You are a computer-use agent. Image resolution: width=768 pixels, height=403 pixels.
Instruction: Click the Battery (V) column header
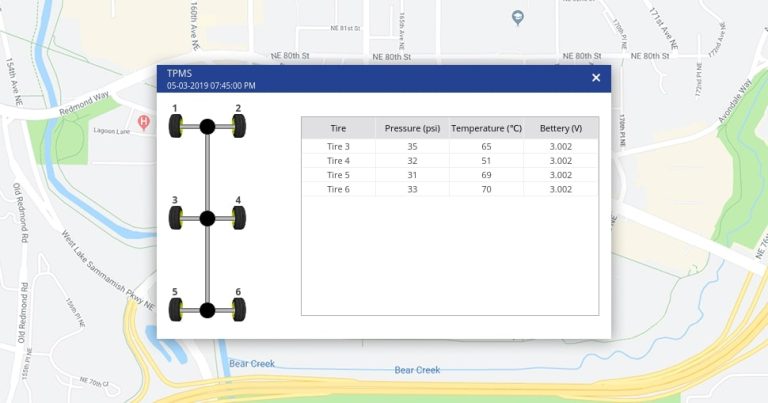(560, 128)
